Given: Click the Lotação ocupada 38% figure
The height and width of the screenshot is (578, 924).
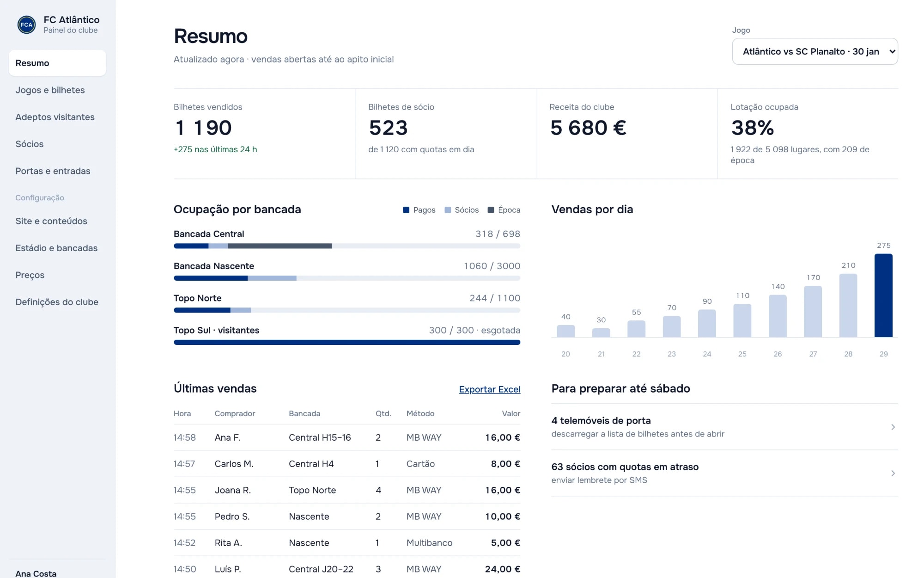Looking at the screenshot, I should pos(752,128).
